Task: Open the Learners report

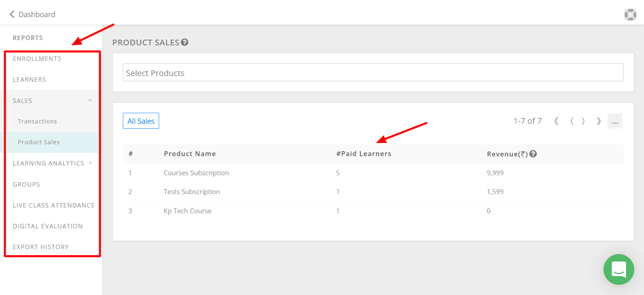Action: pyautogui.click(x=29, y=79)
